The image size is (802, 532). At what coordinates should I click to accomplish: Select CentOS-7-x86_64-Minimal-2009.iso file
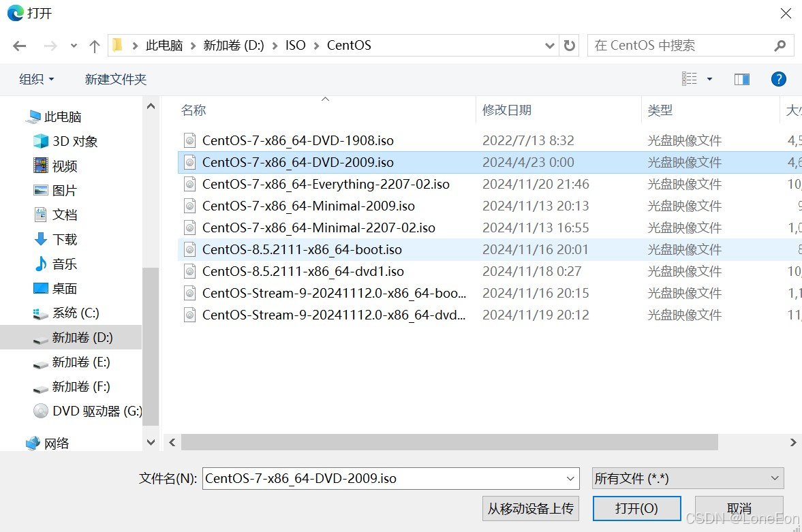[309, 206]
